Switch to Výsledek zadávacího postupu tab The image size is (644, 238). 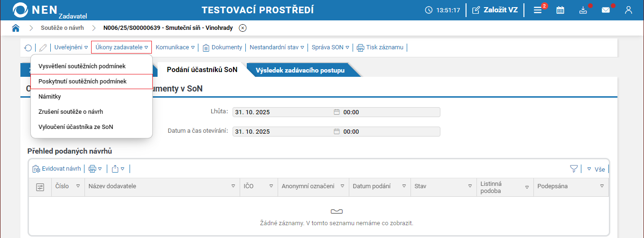(x=300, y=70)
